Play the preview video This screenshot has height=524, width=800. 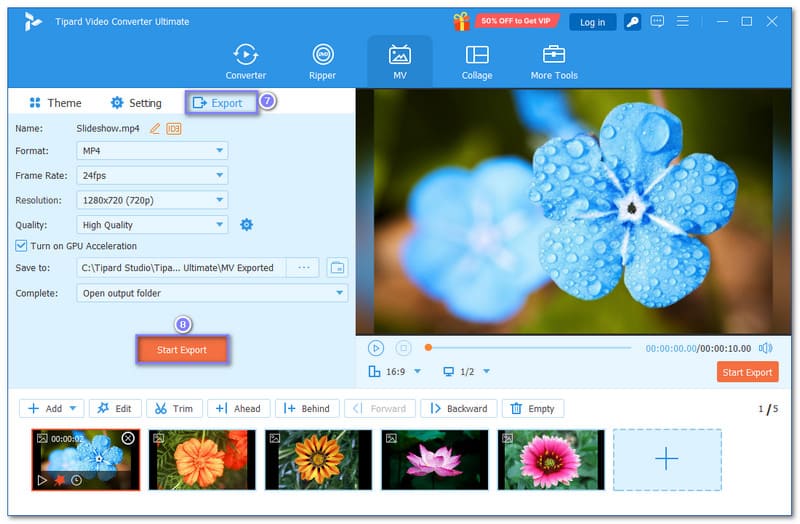coord(376,348)
